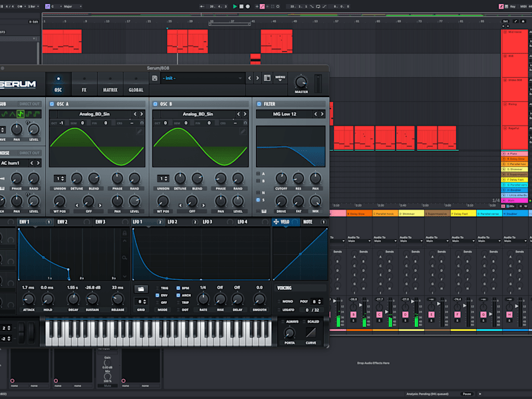Image resolution: width=532 pixels, height=399 pixels.
Task: Toggle LFO BPM sync checkbox
Action: click(178, 288)
